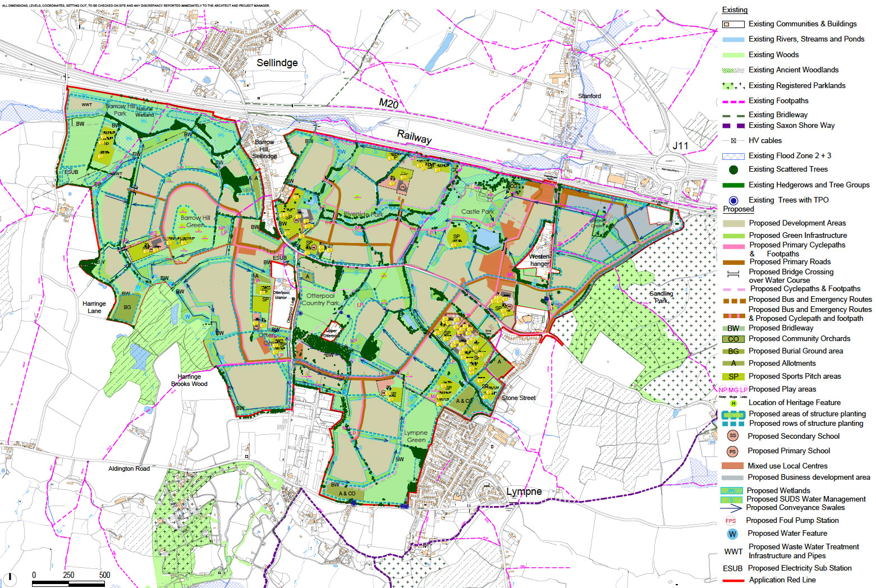Click the Mixed use Local Centres orange swatch
The image size is (876, 588).
pos(732,466)
